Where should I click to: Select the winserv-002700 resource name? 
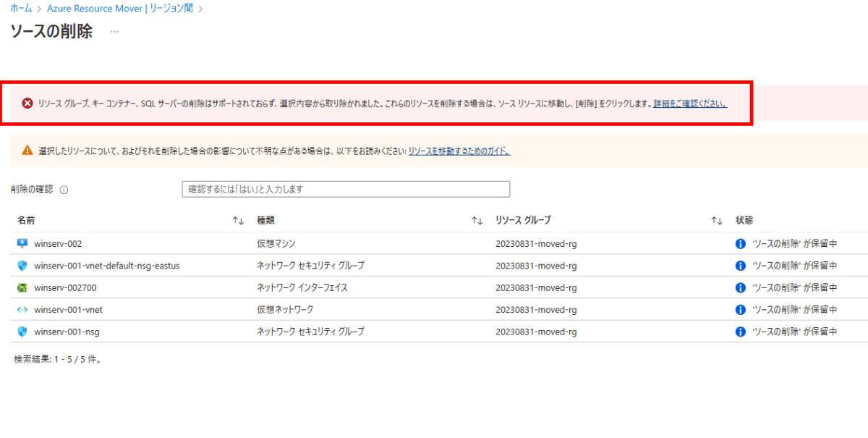[65, 287]
